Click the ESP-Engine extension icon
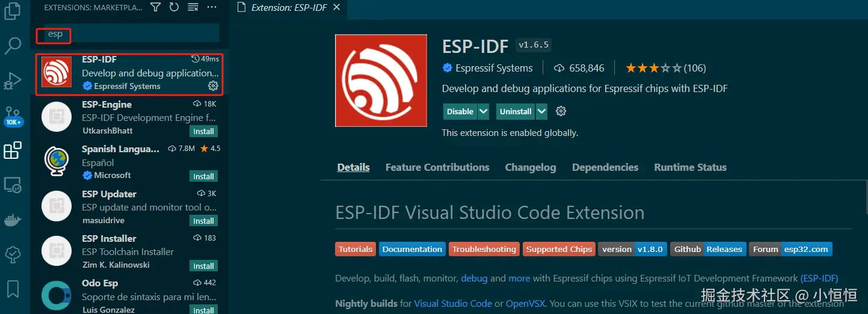868x314 pixels. [57, 117]
